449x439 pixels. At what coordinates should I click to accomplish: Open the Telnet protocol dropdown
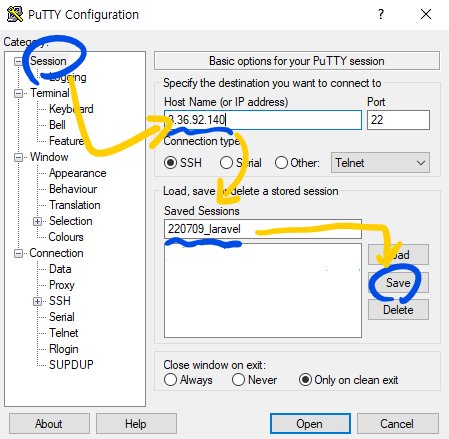380,163
